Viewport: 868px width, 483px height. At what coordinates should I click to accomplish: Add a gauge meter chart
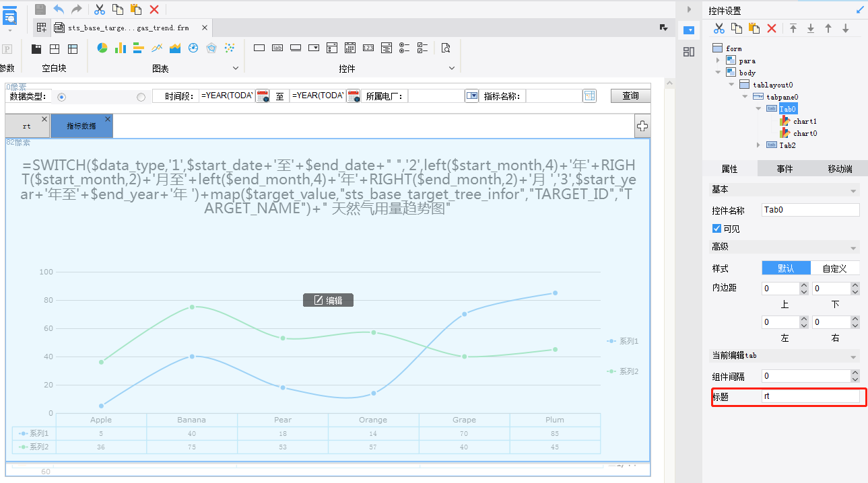tap(193, 48)
